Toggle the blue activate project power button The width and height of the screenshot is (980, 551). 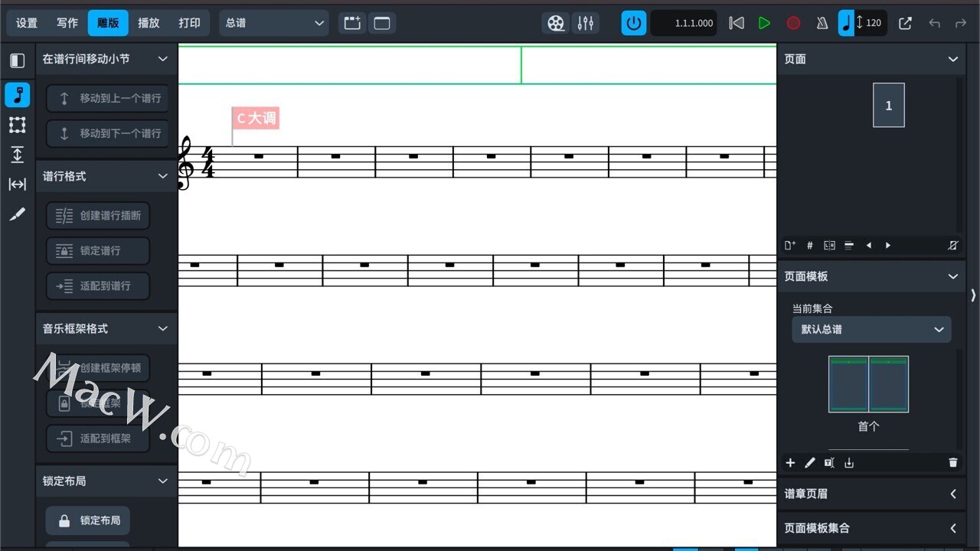pos(634,23)
